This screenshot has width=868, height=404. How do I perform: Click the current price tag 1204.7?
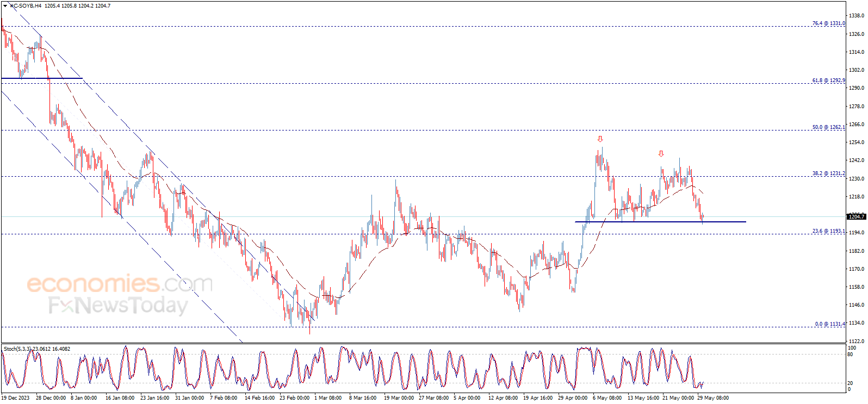click(857, 217)
